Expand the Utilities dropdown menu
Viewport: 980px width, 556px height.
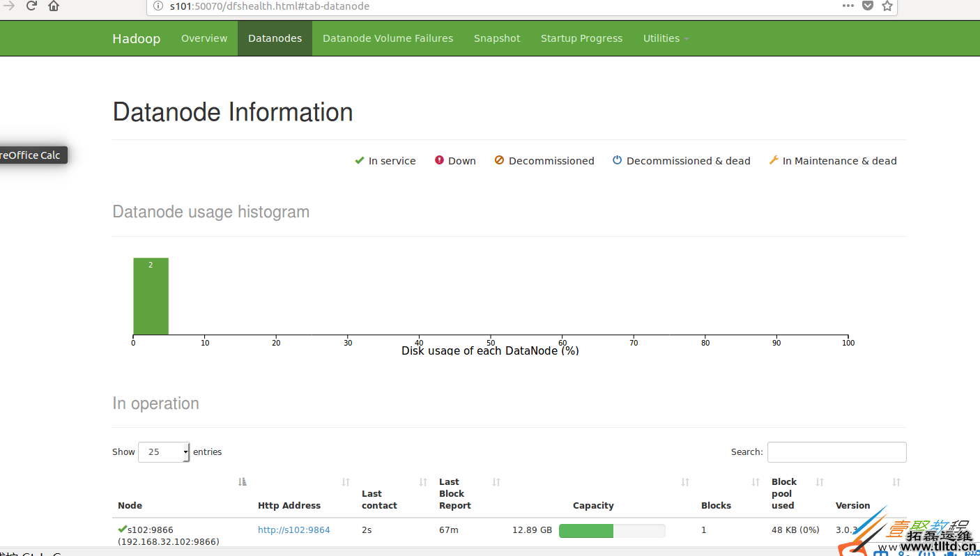pos(666,38)
